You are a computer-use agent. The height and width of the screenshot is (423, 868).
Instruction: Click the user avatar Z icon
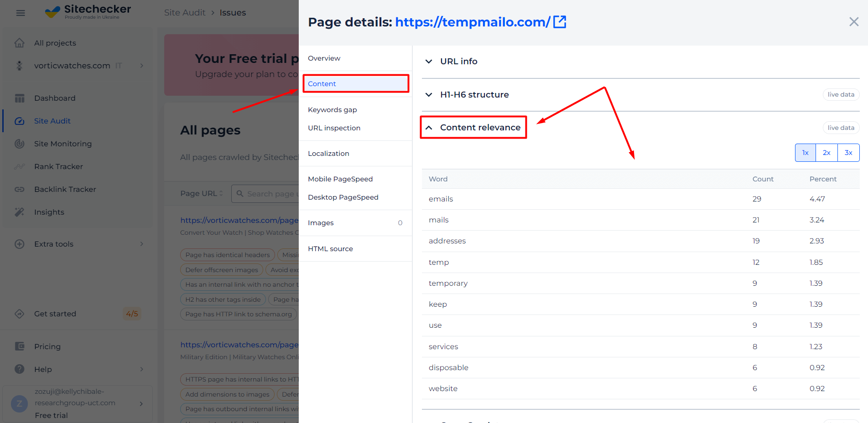click(x=19, y=403)
